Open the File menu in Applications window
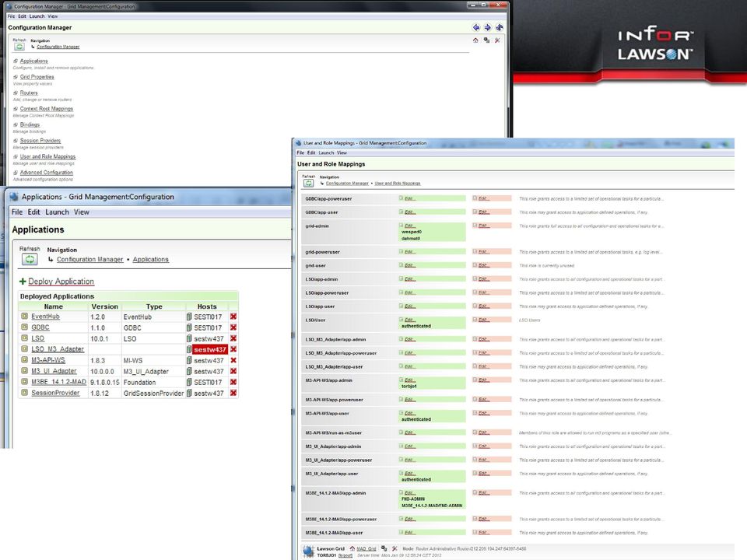The image size is (747, 560). (x=17, y=212)
